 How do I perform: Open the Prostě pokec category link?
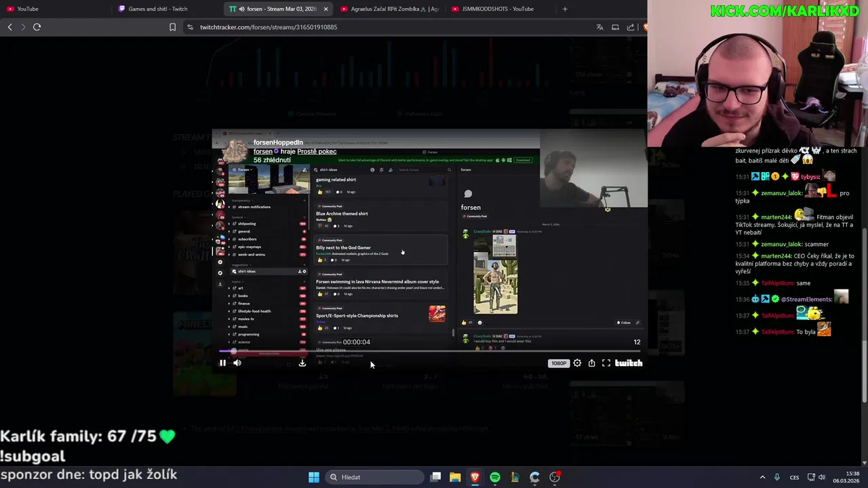317,151
